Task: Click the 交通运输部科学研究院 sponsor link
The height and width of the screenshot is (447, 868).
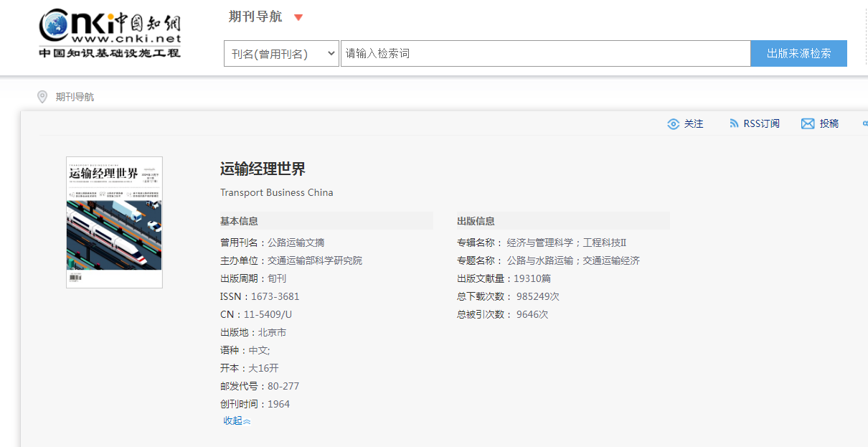Action: click(x=315, y=260)
